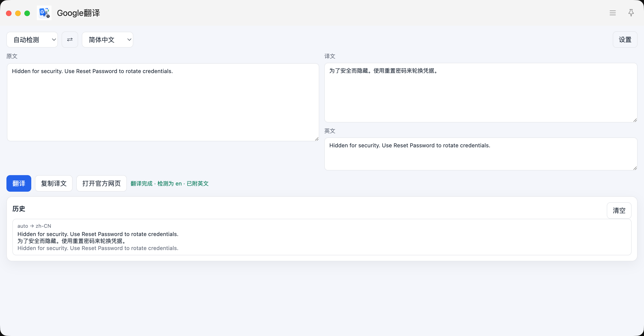644x336 pixels.
Task: Click the 英文 text box resize handle
Action: click(x=635, y=168)
